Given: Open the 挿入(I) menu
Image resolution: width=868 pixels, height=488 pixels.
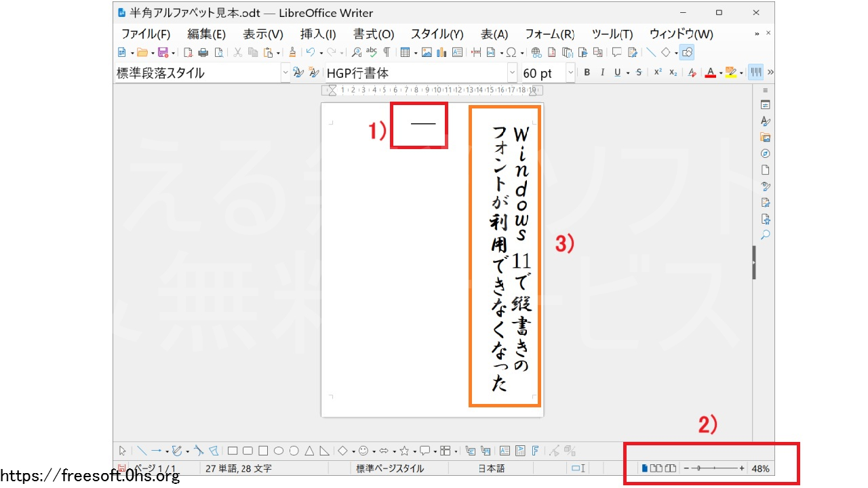Looking at the screenshot, I should [x=317, y=34].
